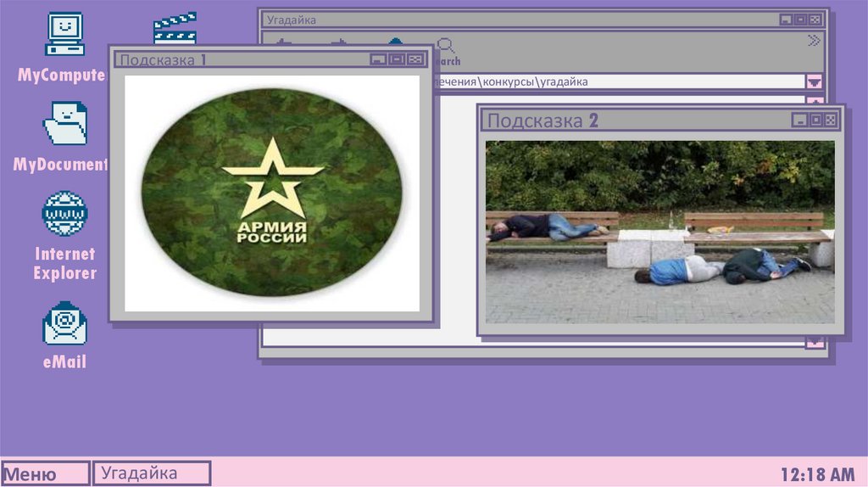
Task: Open the address bar dropdown in Угадайка
Action: click(x=814, y=82)
